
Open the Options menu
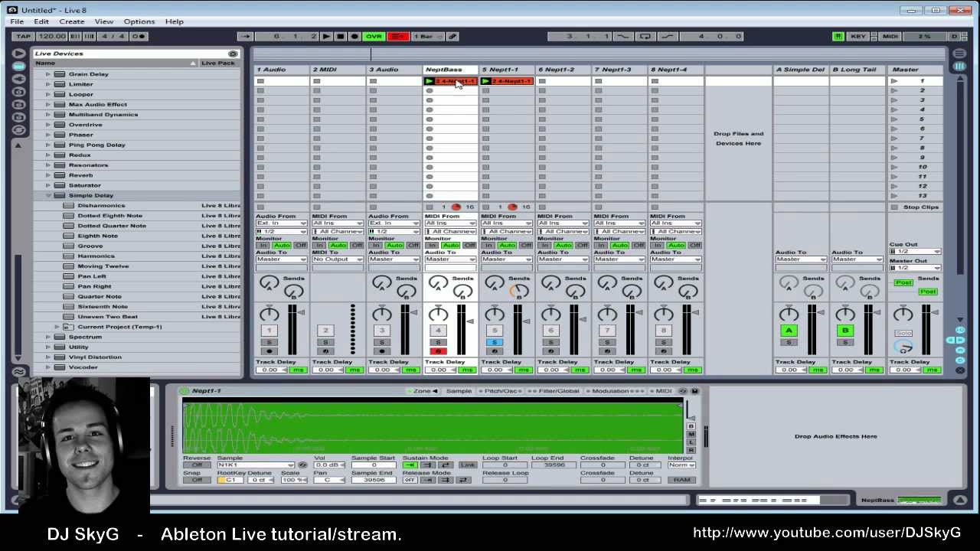coord(139,21)
